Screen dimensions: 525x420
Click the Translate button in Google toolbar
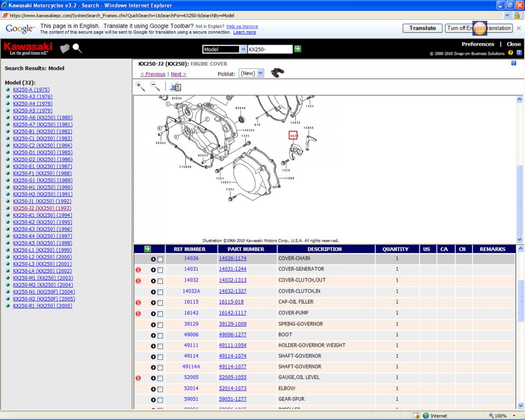(x=422, y=28)
